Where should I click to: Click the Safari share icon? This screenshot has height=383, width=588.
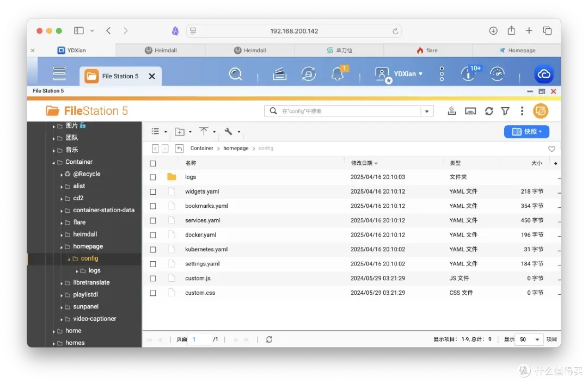click(x=511, y=30)
